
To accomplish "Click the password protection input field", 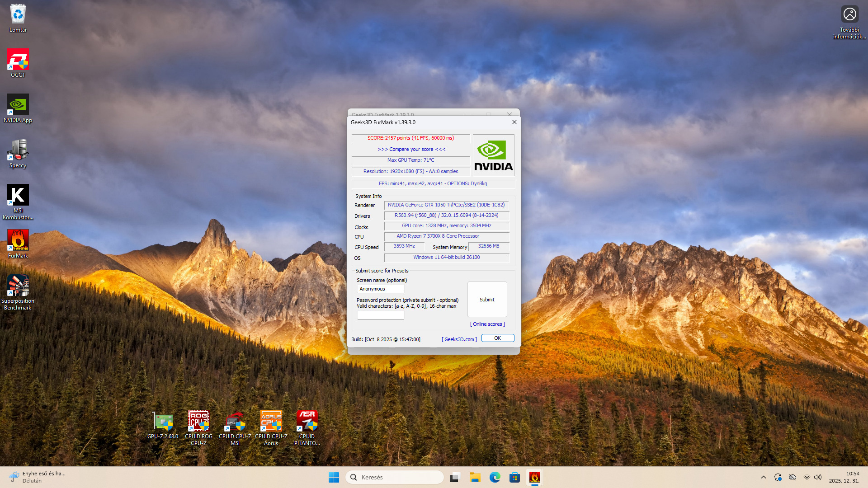I will (380, 315).
